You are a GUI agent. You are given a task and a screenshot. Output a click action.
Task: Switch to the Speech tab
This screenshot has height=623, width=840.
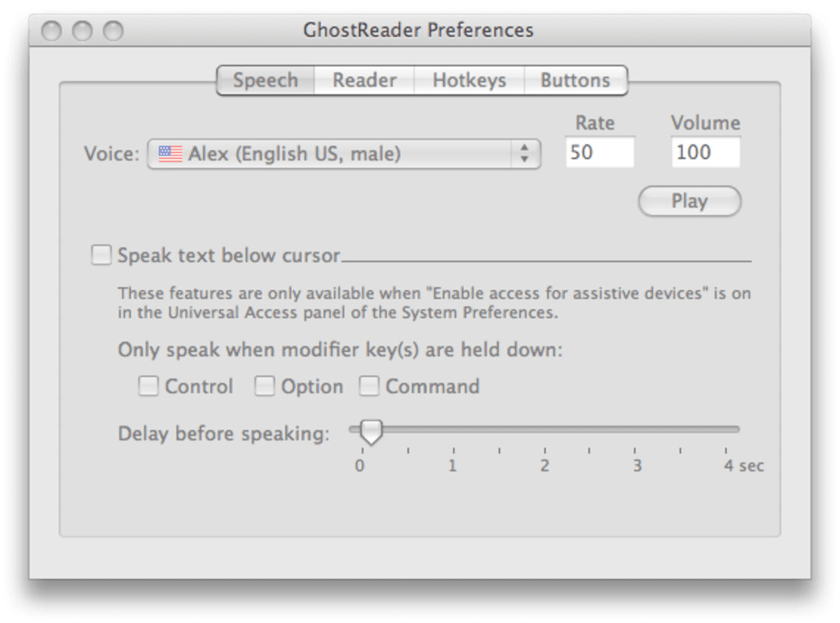265,81
